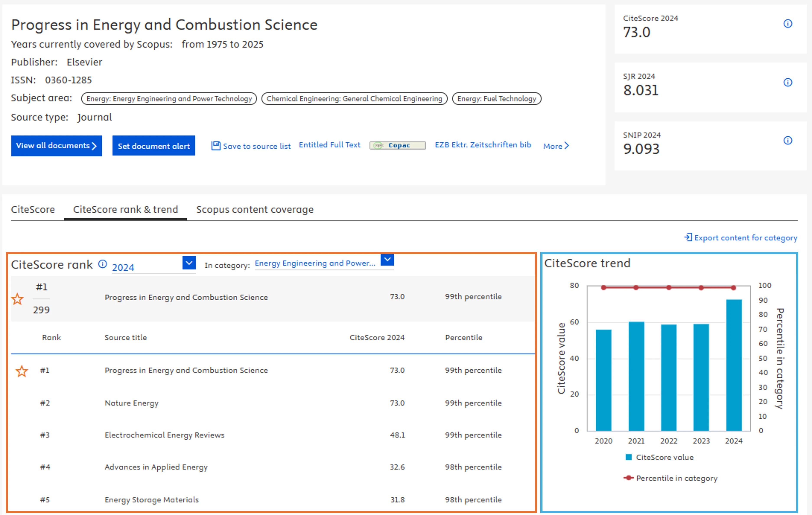The height and width of the screenshot is (515, 812).
Task: Open Entitled Full Text link
Action: click(330, 145)
